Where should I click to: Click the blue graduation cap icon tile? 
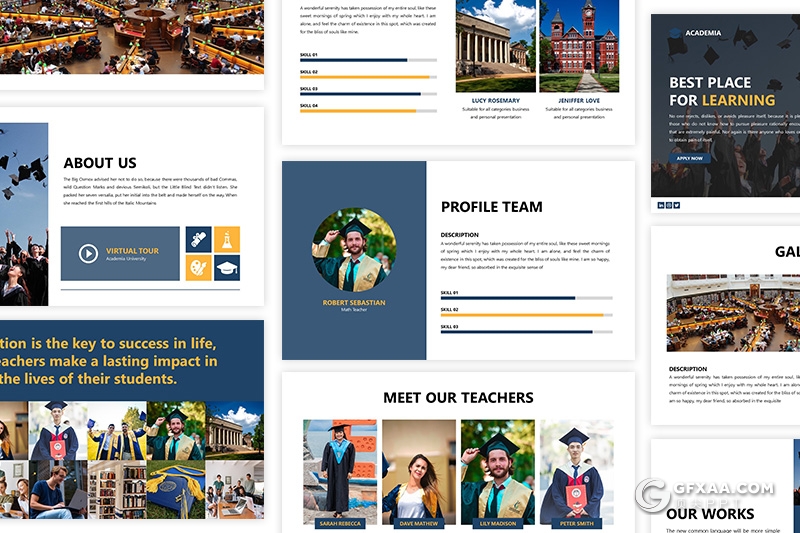click(227, 268)
